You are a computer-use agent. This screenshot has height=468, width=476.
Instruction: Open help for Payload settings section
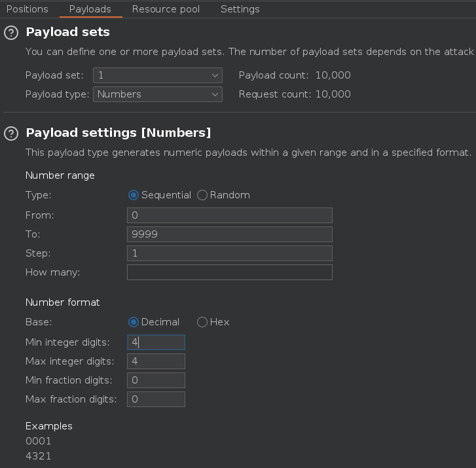coord(10,134)
